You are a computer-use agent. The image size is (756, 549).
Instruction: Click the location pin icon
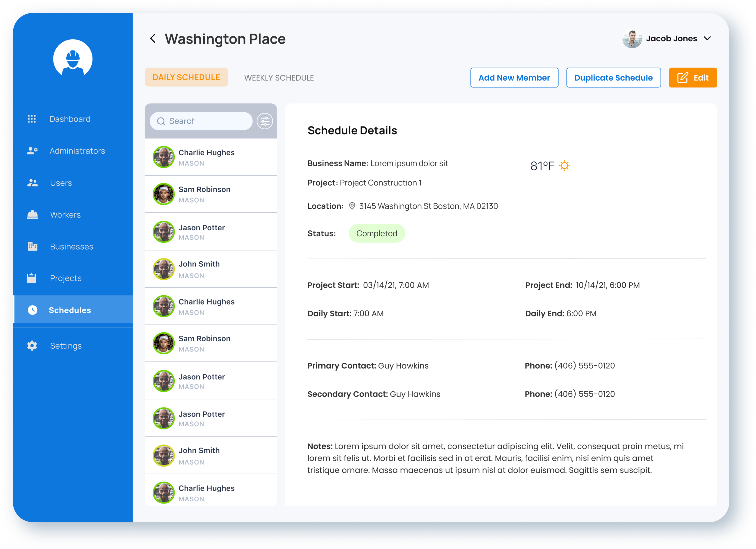coord(352,206)
